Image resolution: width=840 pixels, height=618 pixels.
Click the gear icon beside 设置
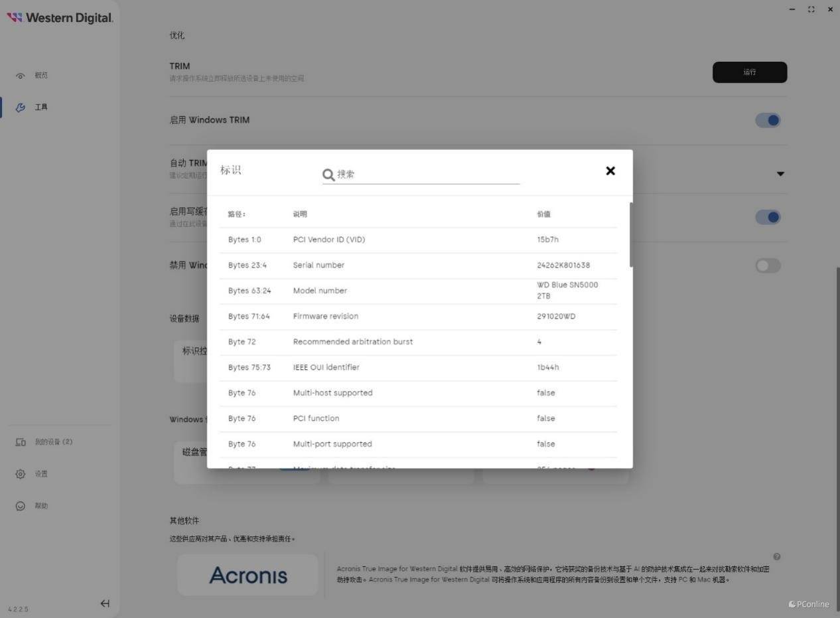(x=21, y=474)
